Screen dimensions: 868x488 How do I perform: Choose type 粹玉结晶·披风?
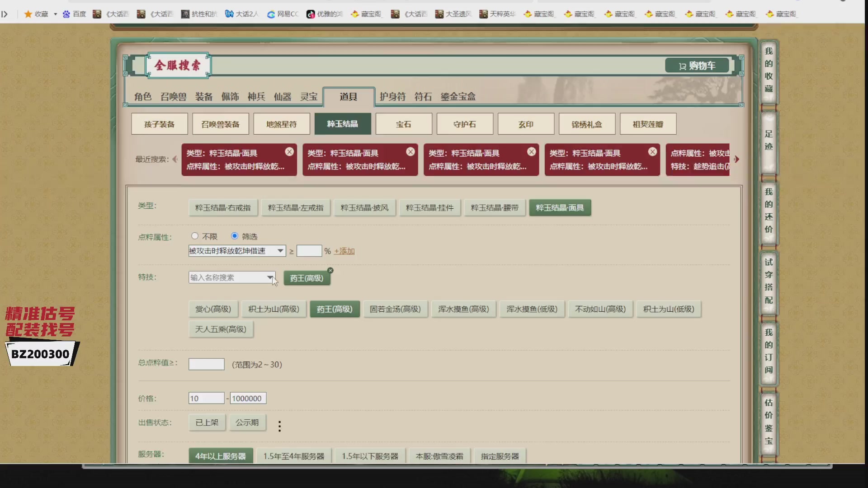(364, 208)
